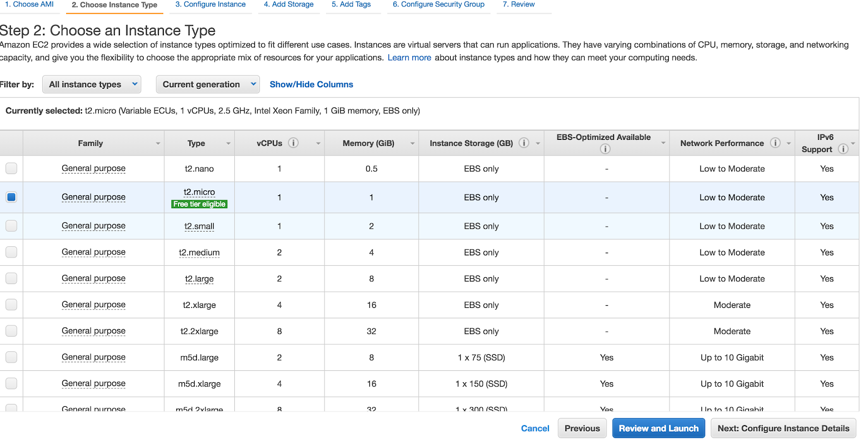The height and width of the screenshot is (443, 868).
Task: Open the All instance types filter dropdown
Action: pos(92,85)
